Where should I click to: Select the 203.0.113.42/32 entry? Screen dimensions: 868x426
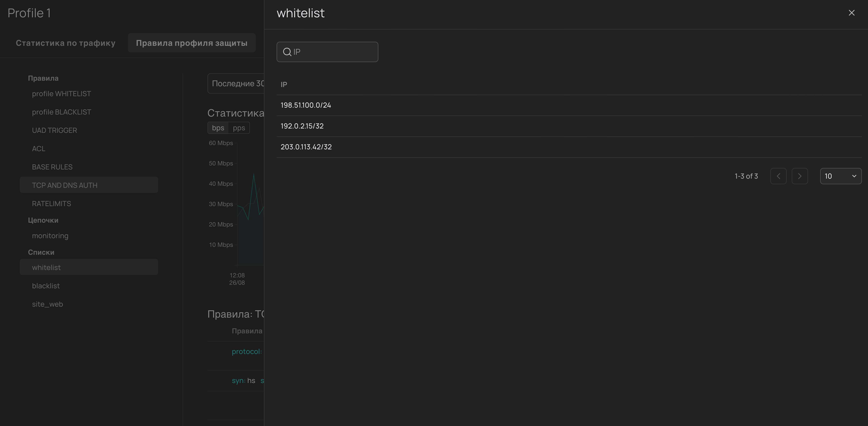click(569, 147)
